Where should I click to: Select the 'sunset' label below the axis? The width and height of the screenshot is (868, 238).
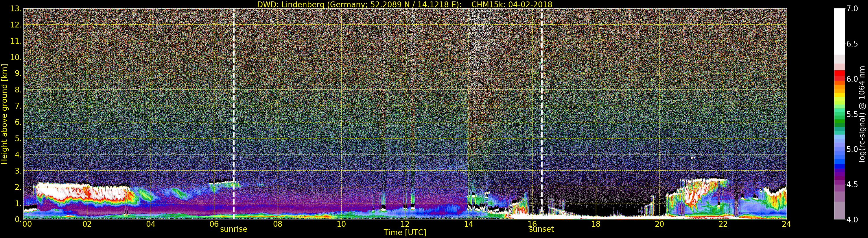pyautogui.click(x=541, y=229)
